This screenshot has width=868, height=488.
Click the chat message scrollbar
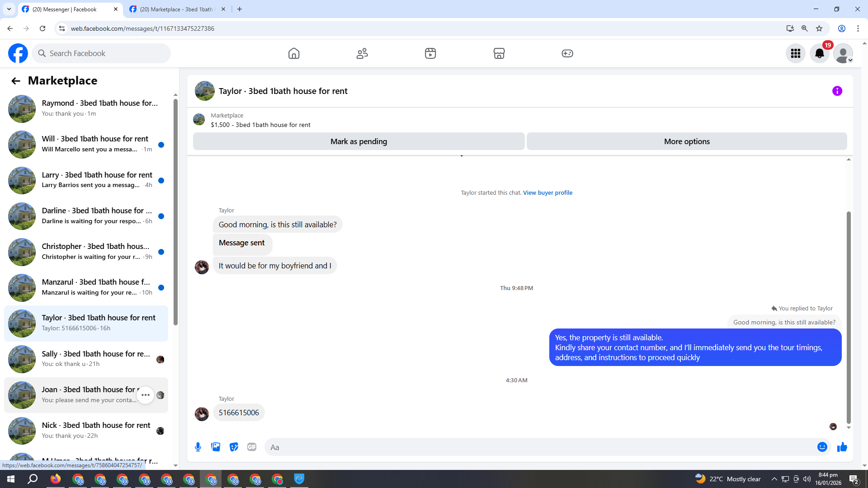pos(849,316)
